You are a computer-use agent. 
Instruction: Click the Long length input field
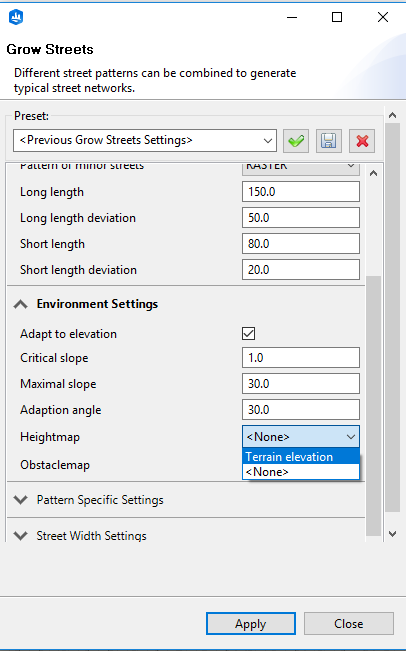coord(301,192)
